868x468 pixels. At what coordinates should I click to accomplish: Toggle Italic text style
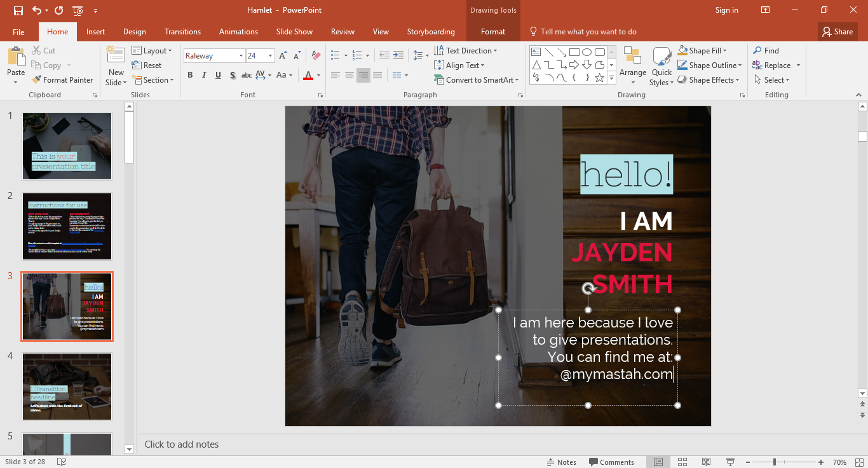tap(204, 76)
